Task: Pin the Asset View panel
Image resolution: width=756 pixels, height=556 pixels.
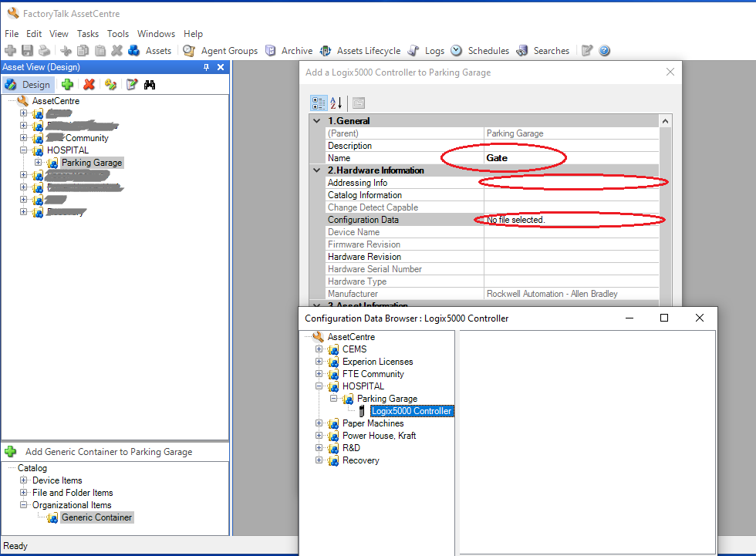Action: 207,67
